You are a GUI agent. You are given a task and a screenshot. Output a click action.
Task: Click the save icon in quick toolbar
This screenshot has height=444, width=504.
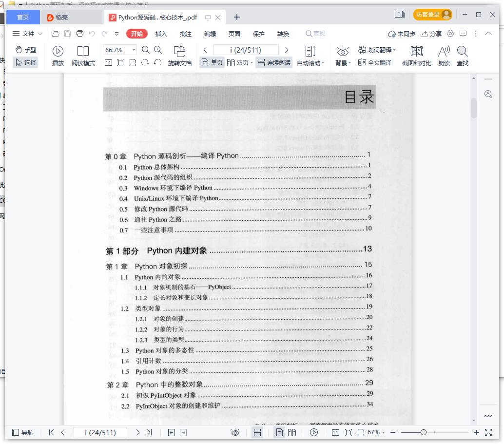point(67,34)
